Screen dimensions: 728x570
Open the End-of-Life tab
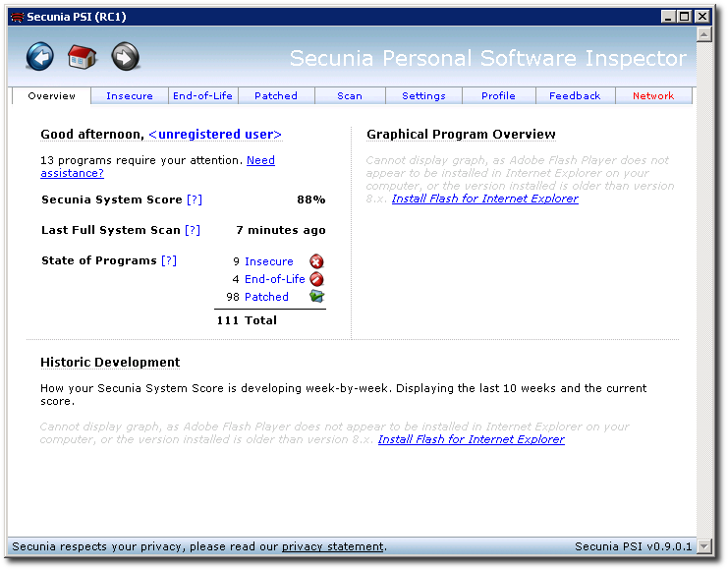203,95
